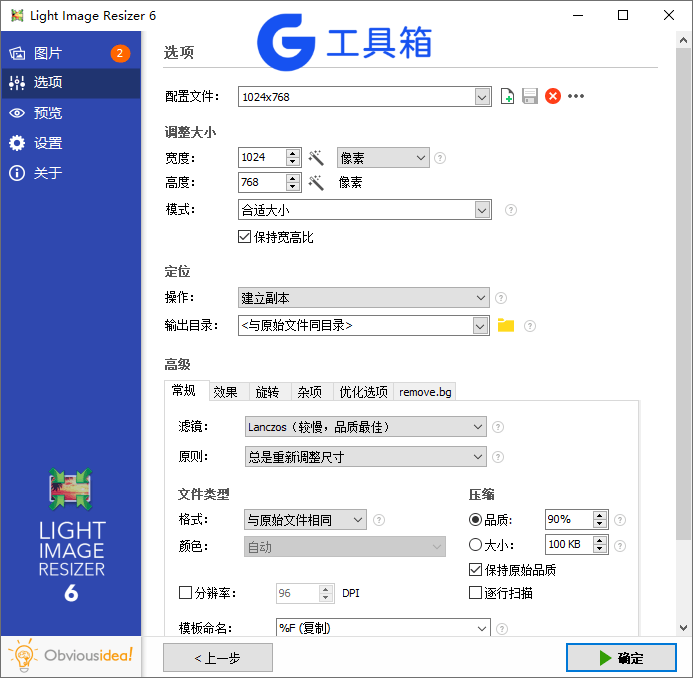The height and width of the screenshot is (678, 693).
Task: Click help icon beside 格式 dropdown
Action: (379, 520)
